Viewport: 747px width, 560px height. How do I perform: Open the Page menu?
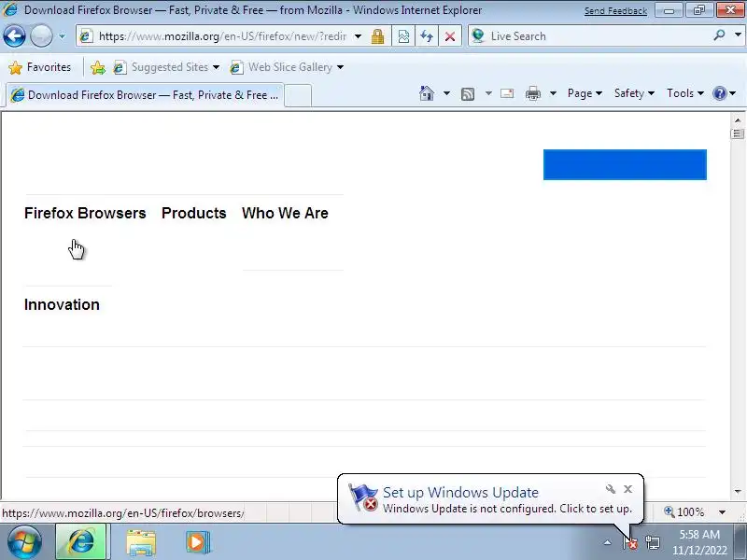click(x=585, y=93)
